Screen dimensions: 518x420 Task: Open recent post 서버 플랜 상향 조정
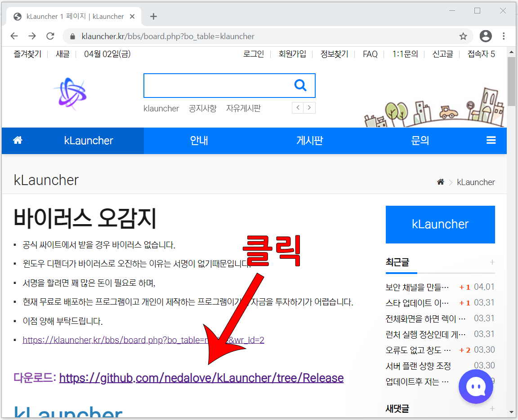[418, 366]
